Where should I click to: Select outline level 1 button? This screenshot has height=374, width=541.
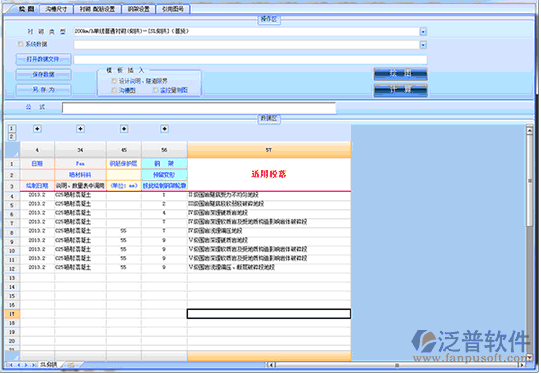(11, 129)
